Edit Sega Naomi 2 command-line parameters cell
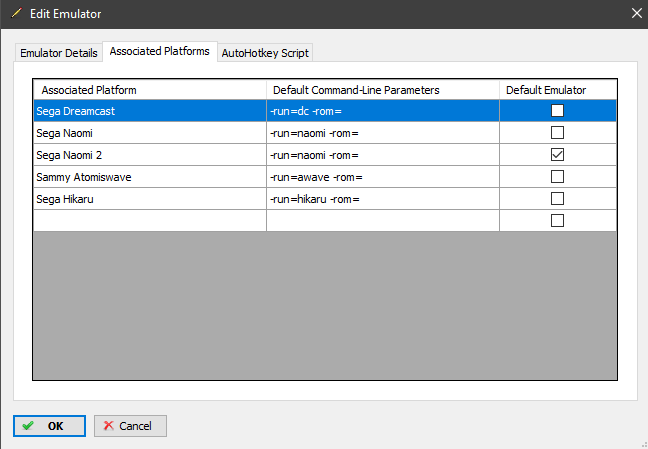The image size is (648, 449). click(383, 155)
